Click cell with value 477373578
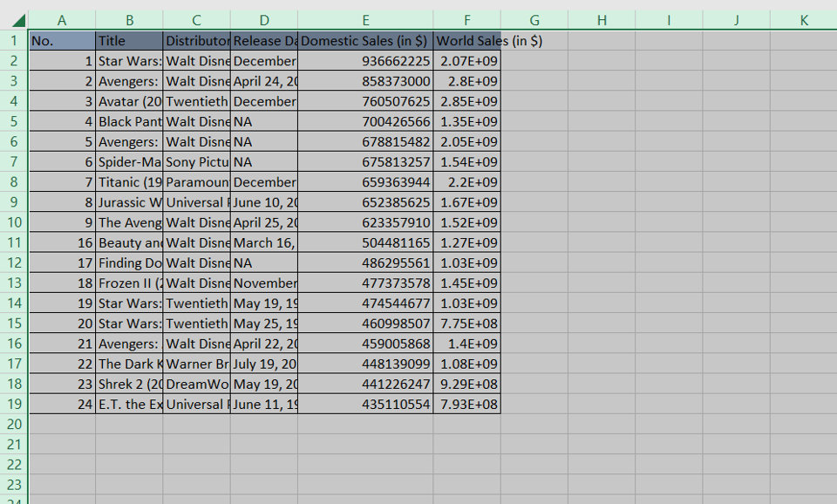 point(365,283)
